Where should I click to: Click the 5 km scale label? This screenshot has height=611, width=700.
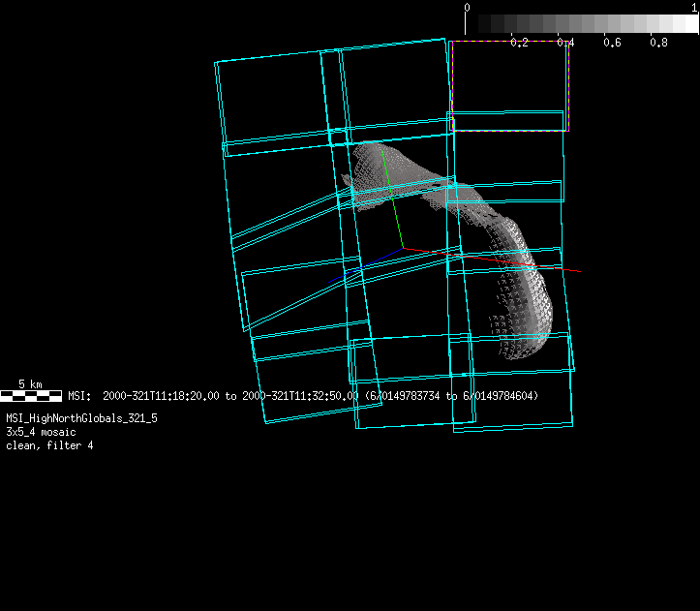(31, 384)
